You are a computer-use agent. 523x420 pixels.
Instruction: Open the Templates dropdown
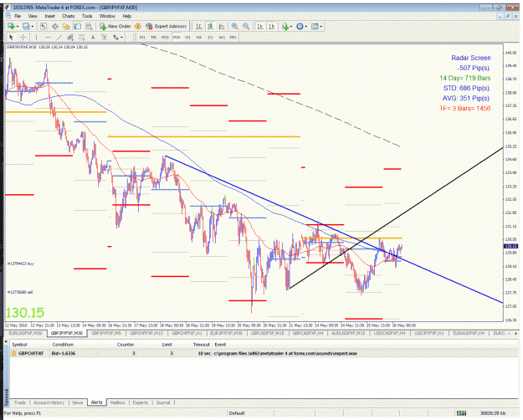pos(316,26)
